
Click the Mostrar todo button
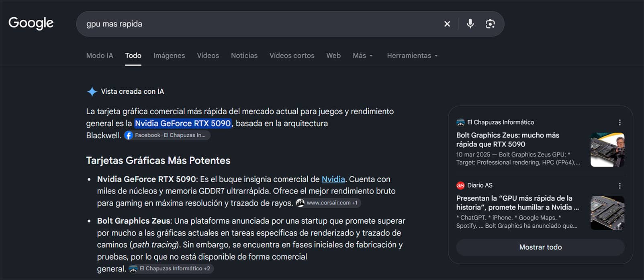pos(540,247)
